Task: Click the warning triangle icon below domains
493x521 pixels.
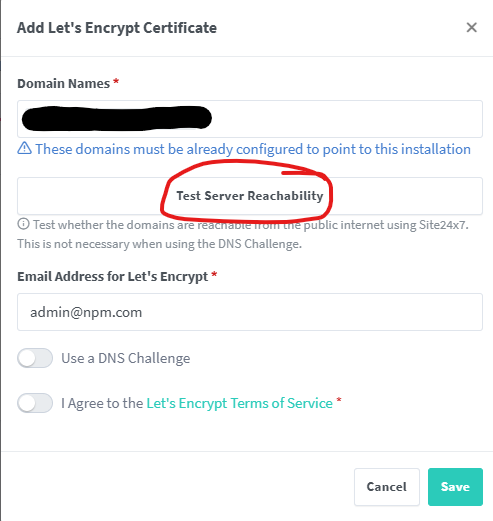Action: [24, 148]
